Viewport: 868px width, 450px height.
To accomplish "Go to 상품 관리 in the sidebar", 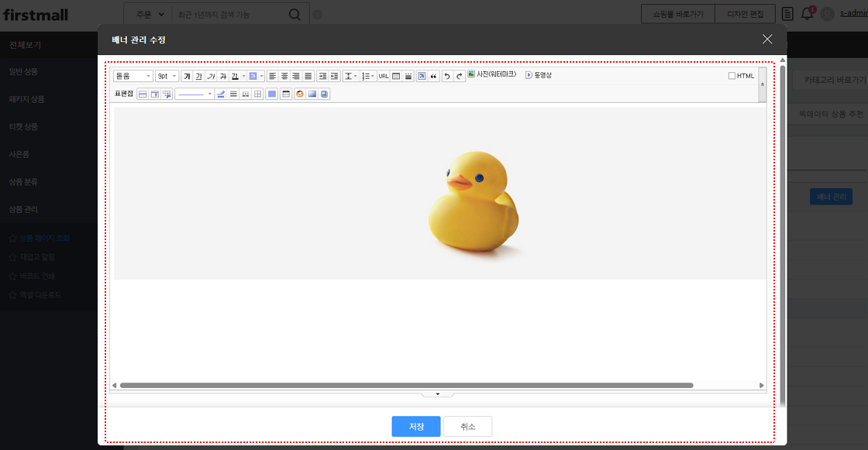I will (23, 209).
